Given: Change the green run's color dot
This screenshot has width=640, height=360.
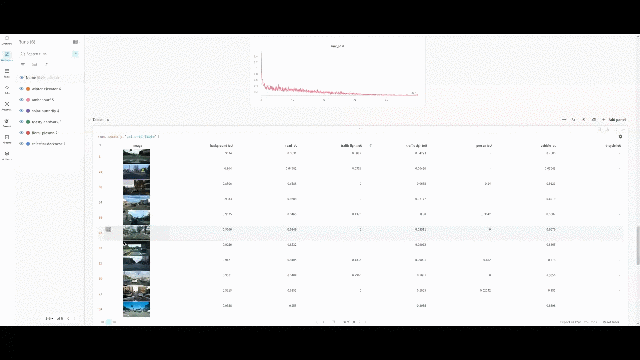Looking at the screenshot, I should coord(28,122).
